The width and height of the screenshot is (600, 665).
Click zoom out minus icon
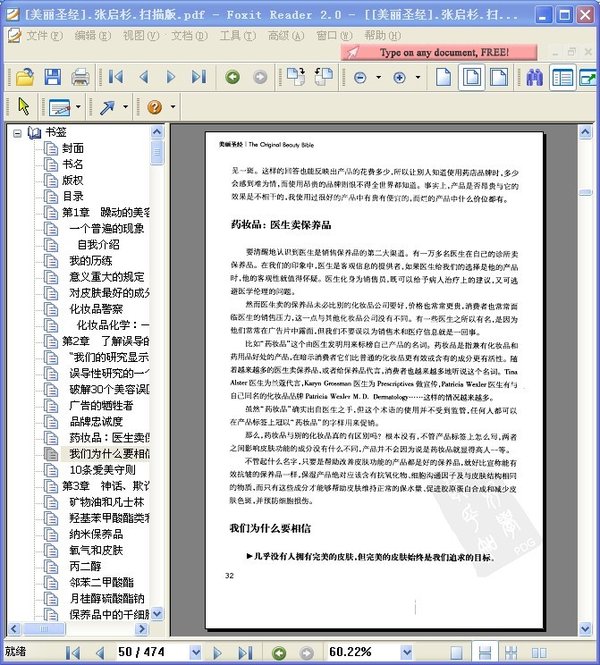click(x=360, y=78)
